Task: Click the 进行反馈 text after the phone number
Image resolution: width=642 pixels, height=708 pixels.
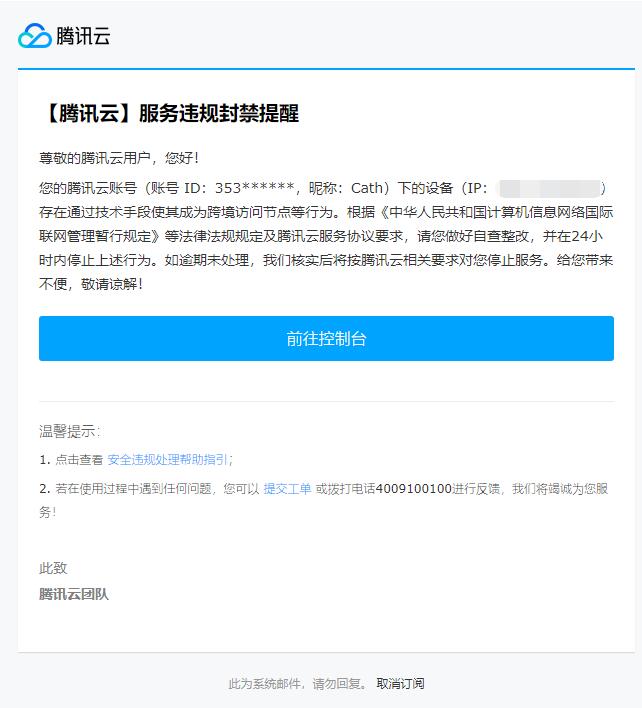Action: [x=476, y=489]
